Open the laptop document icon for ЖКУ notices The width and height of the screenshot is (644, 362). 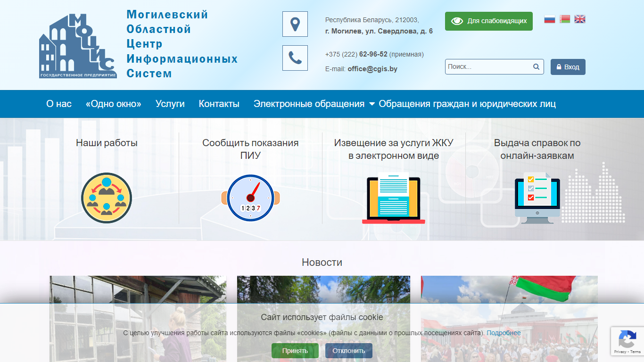(394, 198)
